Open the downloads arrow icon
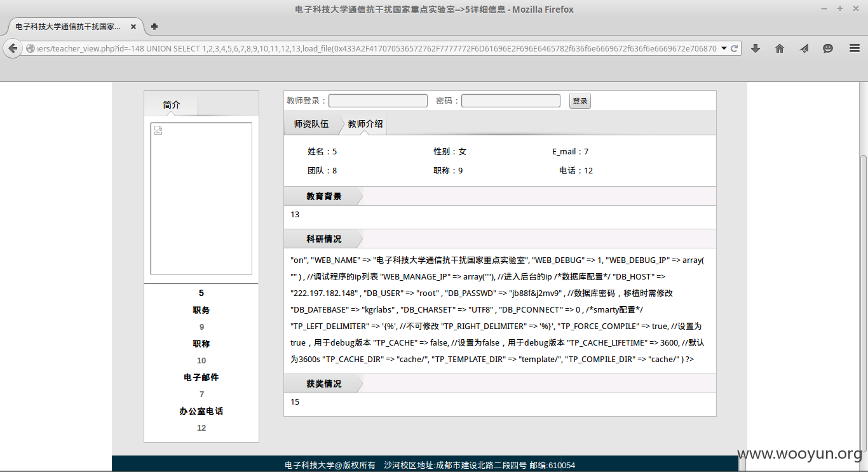This screenshot has height=472, width=868. pyautogui.click(x=756, y=48)
